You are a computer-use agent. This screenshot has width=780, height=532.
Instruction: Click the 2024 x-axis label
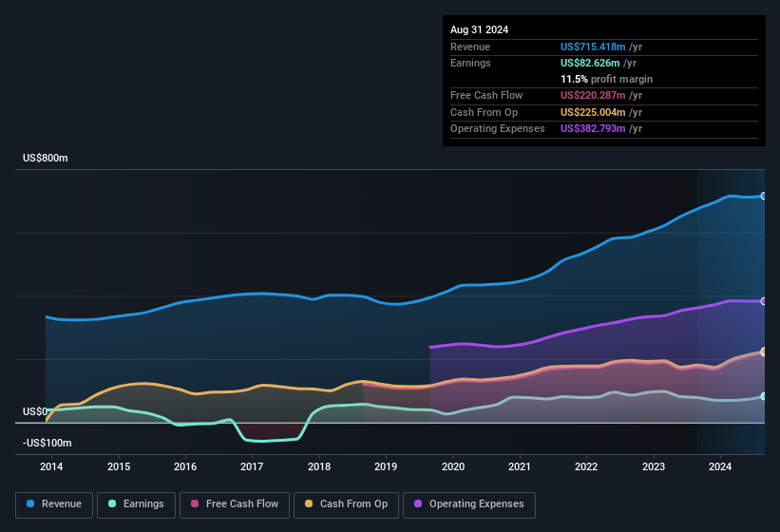[720, 466]
